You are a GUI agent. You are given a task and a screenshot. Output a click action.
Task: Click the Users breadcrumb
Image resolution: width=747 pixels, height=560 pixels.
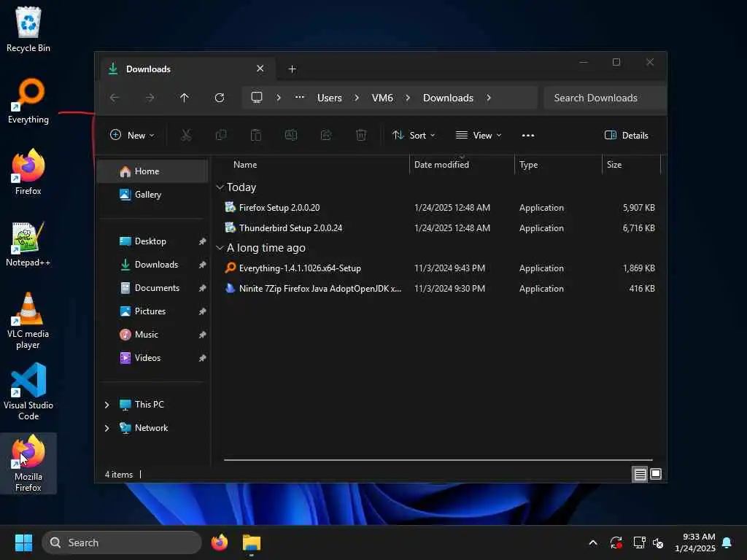pyautogui.click(x=329, y=98)
